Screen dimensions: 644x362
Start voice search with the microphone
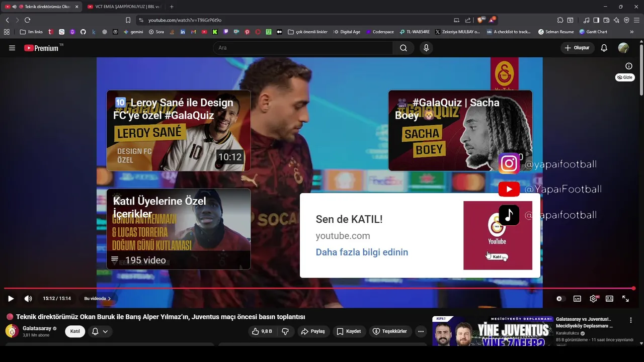tap(426, 48)
